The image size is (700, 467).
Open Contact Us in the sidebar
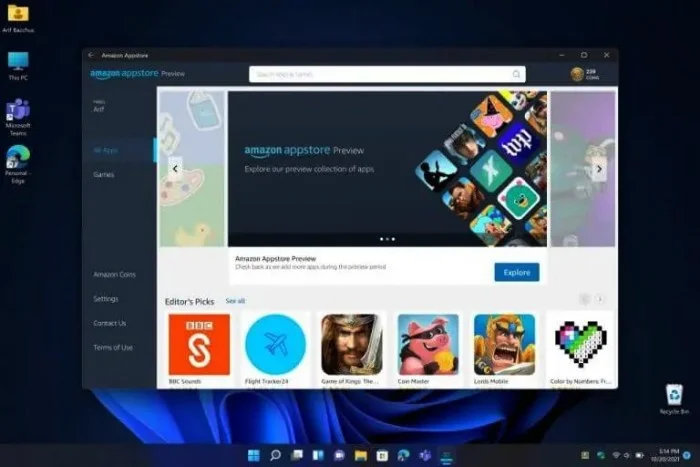point(109,323)
